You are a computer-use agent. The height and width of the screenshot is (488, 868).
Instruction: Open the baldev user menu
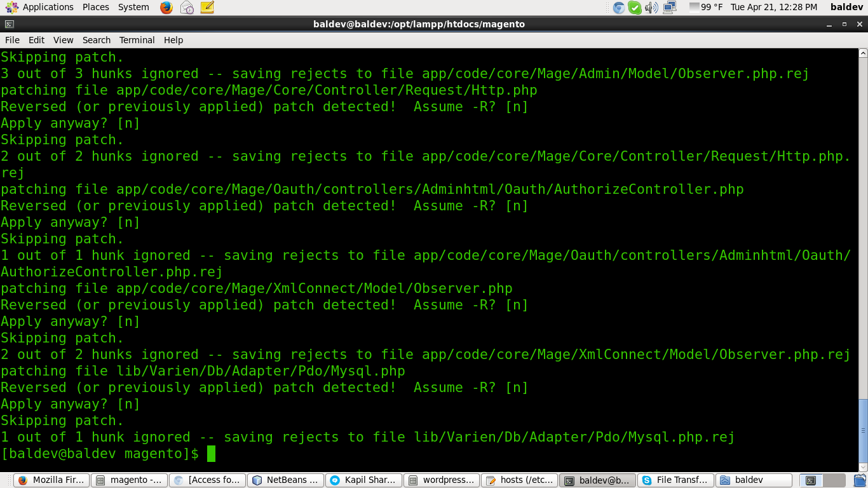pyautogui.click(x=846, y=8)
